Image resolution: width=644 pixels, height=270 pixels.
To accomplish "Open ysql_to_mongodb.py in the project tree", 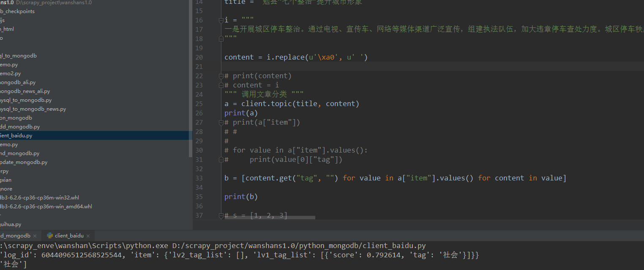I will [x=26, y=100].
